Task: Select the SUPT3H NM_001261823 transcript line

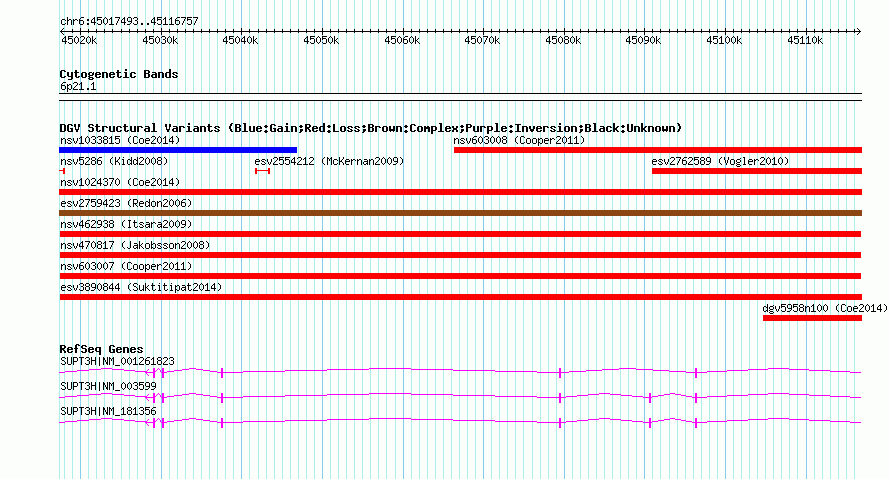Action: click(460, 372)
